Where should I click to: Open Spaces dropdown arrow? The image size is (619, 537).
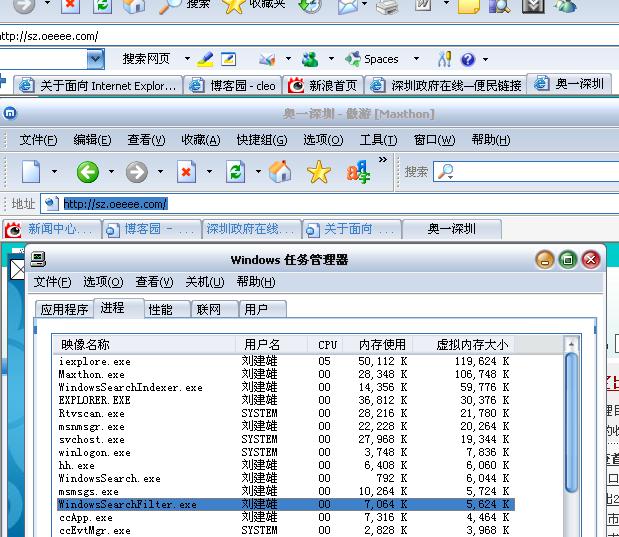416,59
